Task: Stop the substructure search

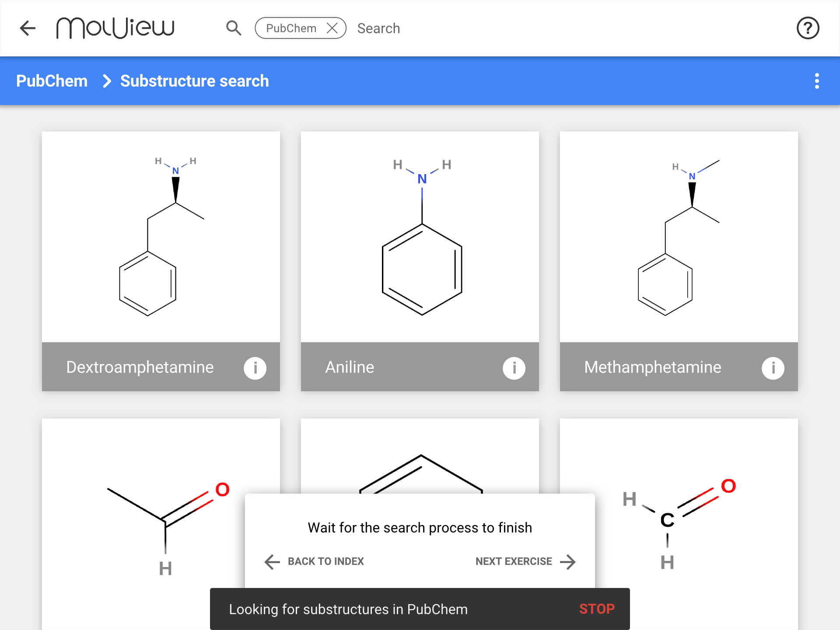Action: 597,609
